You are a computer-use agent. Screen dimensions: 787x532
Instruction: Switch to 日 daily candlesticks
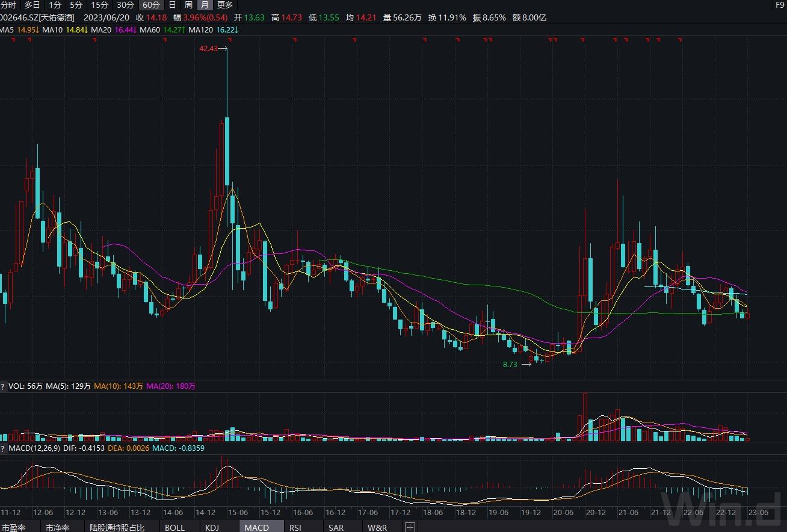click(x=173, y=5)
